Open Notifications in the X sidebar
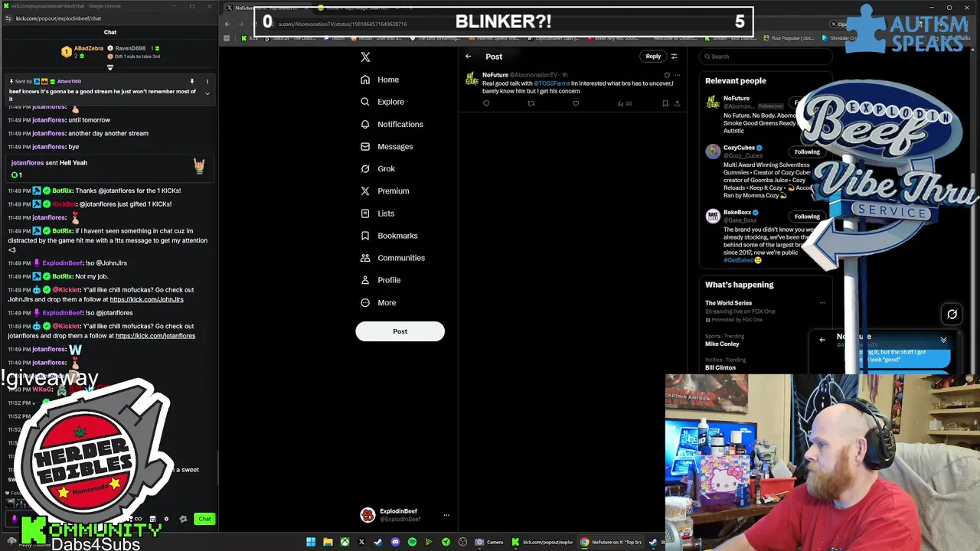This screenshot has height=551, width=980. tap(391, 124)
